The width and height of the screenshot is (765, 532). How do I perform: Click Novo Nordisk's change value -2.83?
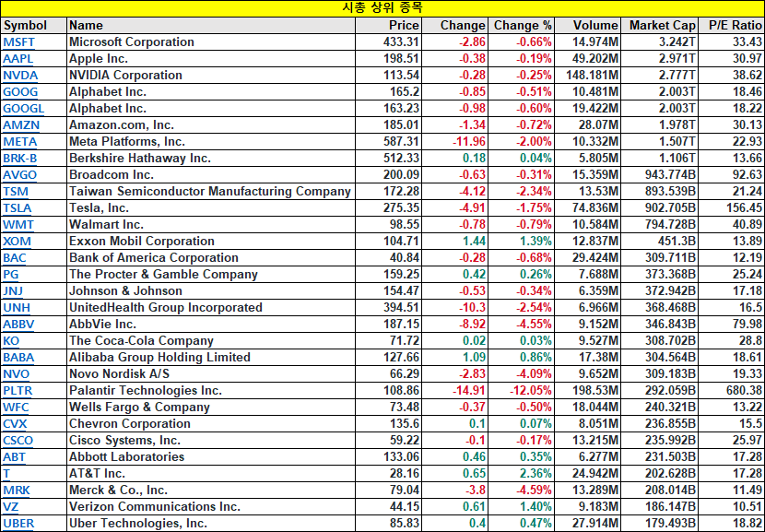[454, 373]
